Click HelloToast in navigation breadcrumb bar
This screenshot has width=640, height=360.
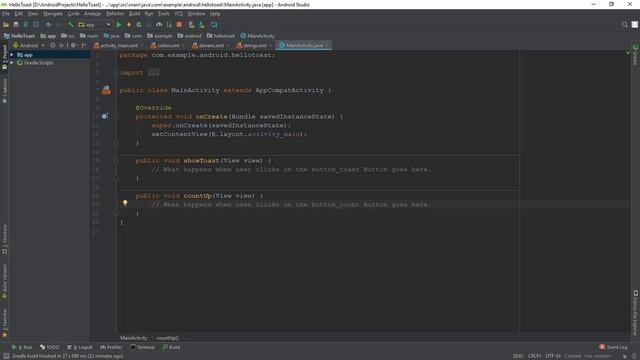[x=19, y=36]
